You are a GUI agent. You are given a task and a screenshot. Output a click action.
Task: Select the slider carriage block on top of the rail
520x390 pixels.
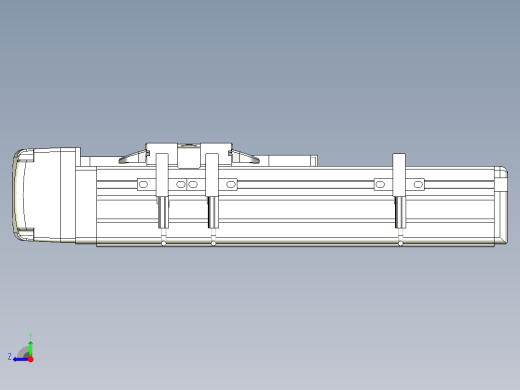(189, 155)
